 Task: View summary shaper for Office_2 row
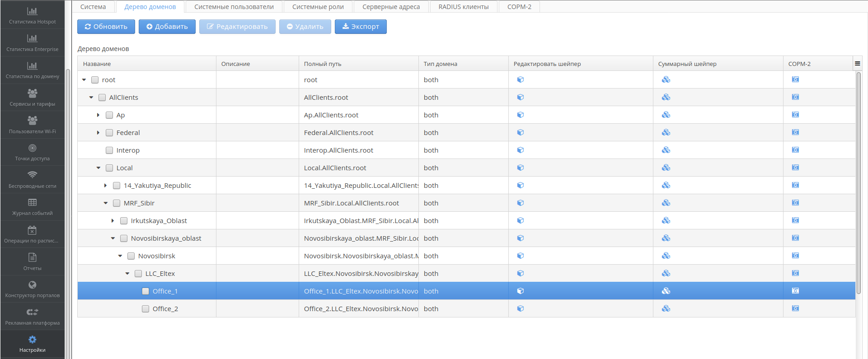(666, 308)
